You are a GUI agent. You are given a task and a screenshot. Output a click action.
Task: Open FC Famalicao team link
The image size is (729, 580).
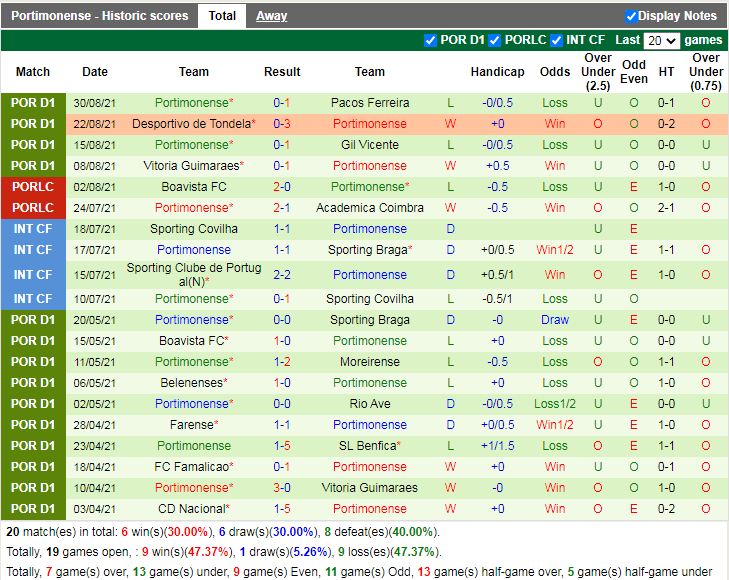[x=193, y=466]
